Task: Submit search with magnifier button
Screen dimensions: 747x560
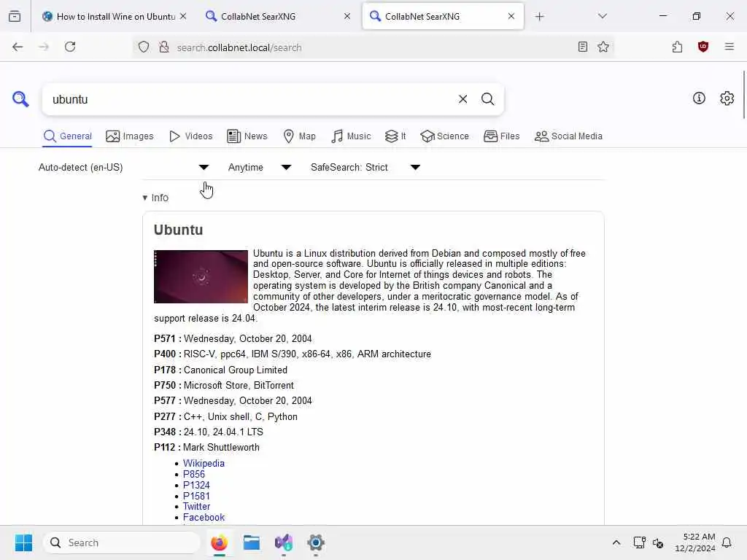Action: 487,99
